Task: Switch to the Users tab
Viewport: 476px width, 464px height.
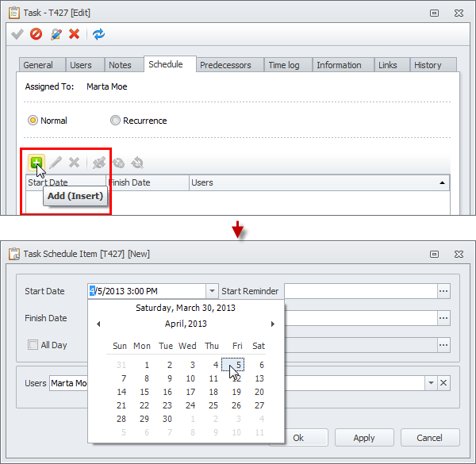Action: 85,65
